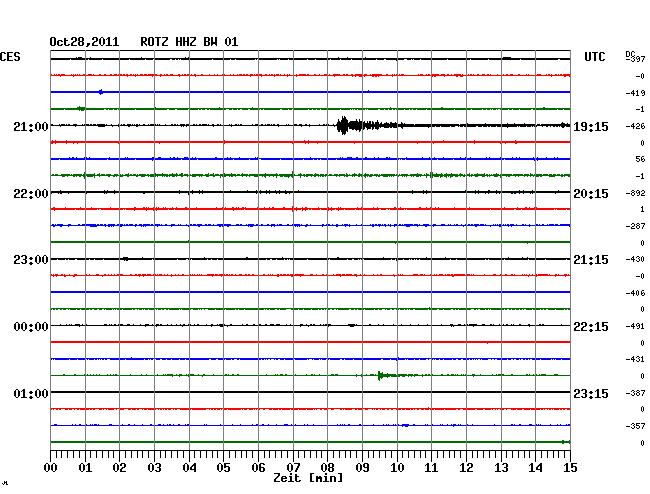Click the Oct28,2011 date label
650x494 pixels.
(84, 42)
